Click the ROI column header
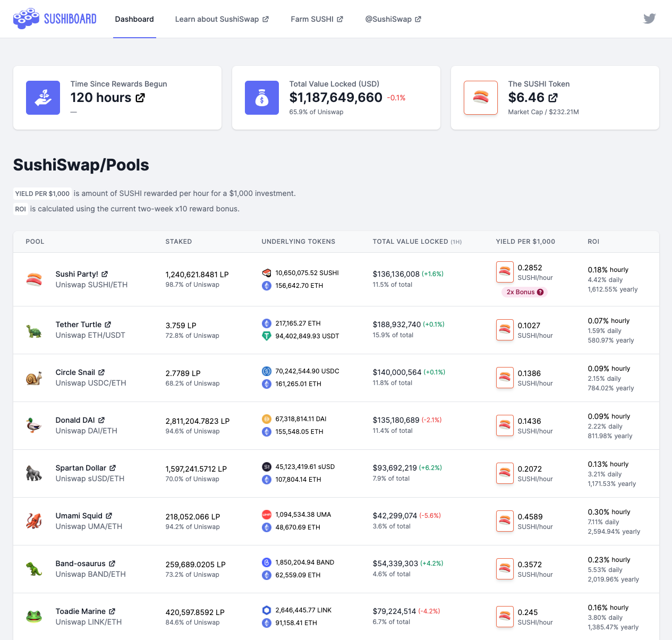 click(593, 242)
